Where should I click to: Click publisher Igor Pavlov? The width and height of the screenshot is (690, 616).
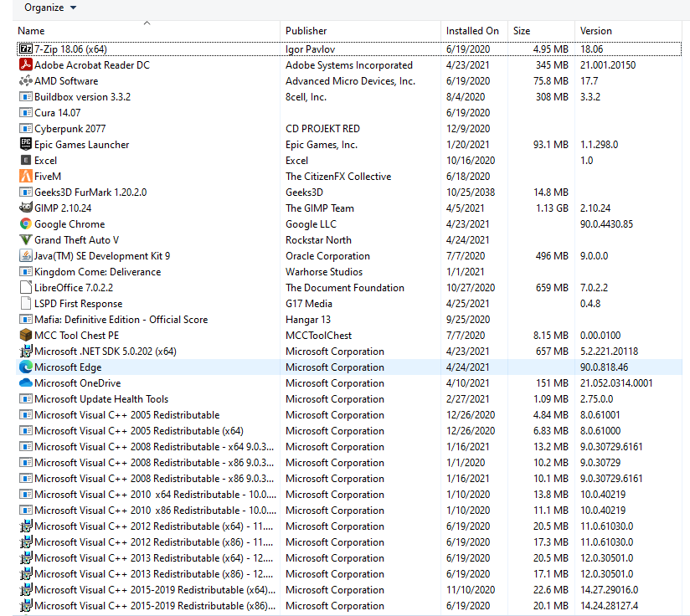coord(310,49)
